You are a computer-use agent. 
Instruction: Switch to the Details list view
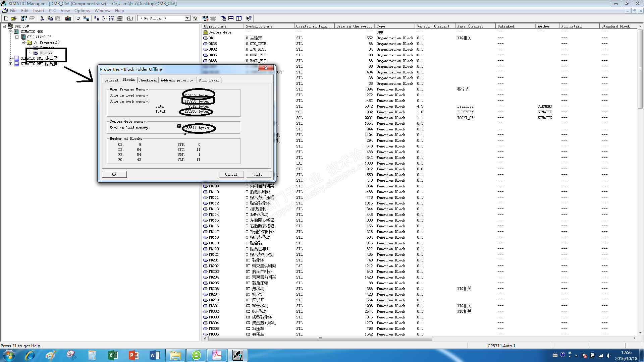pyautogui.click(x=120, y=18)
